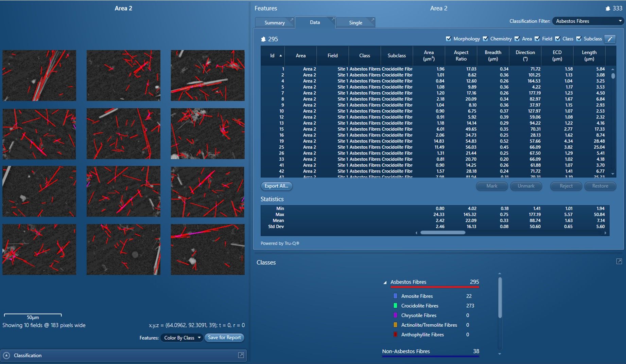Click the Export All button

[x=276, y=186]
